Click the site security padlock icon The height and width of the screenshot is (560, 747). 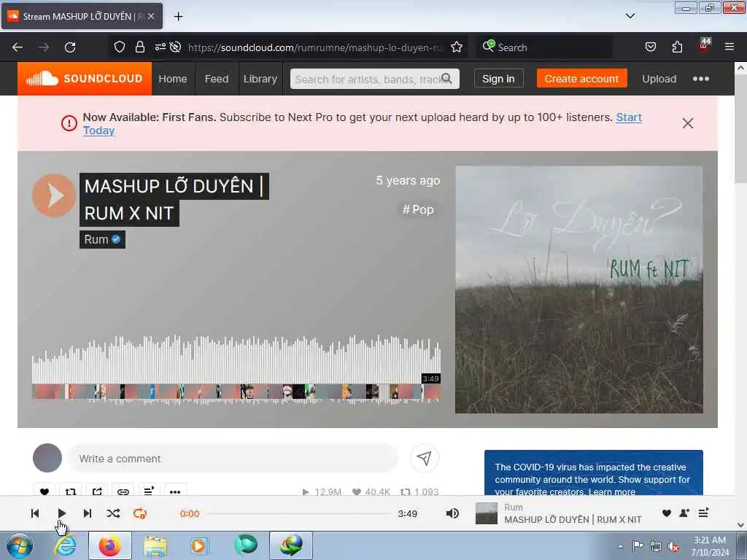click(139, 47)
